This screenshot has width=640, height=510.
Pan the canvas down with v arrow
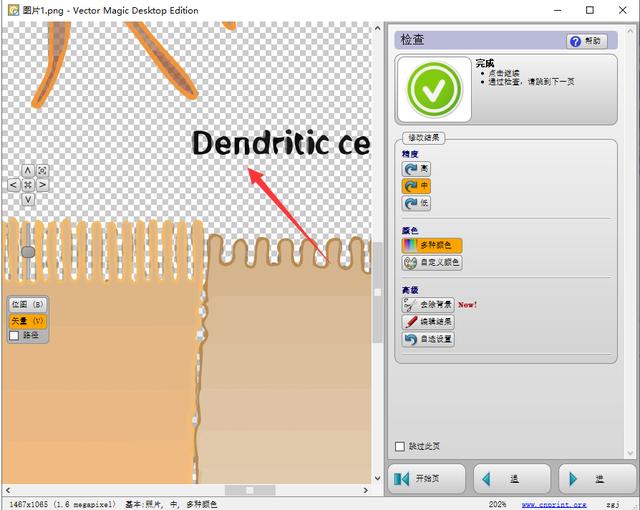(x=28, y=200)
